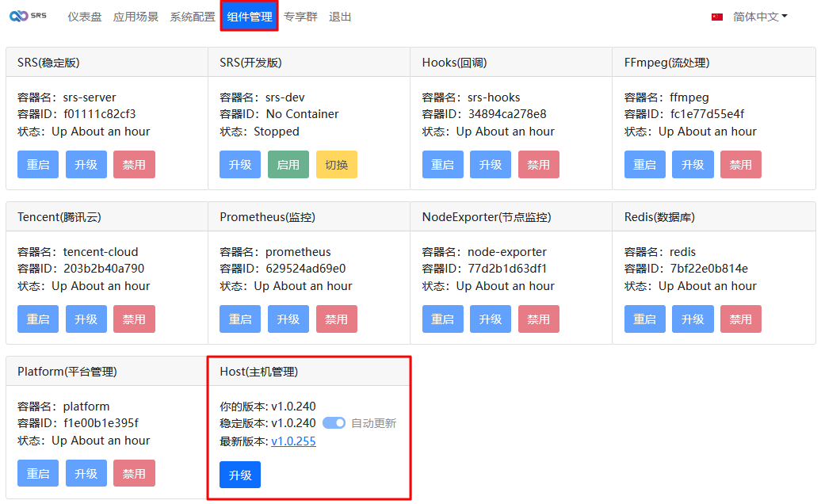This screenshot has width=821, height=504.
Task: Click 切换 in the SRS(开发版) card
Action: (336, 164)
